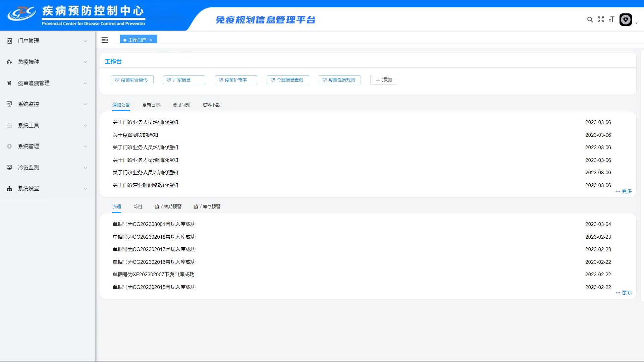Switch to the 疫苗效期预警 tab
The height and width of the screenshot is (362, 644).
click(168, 206)
